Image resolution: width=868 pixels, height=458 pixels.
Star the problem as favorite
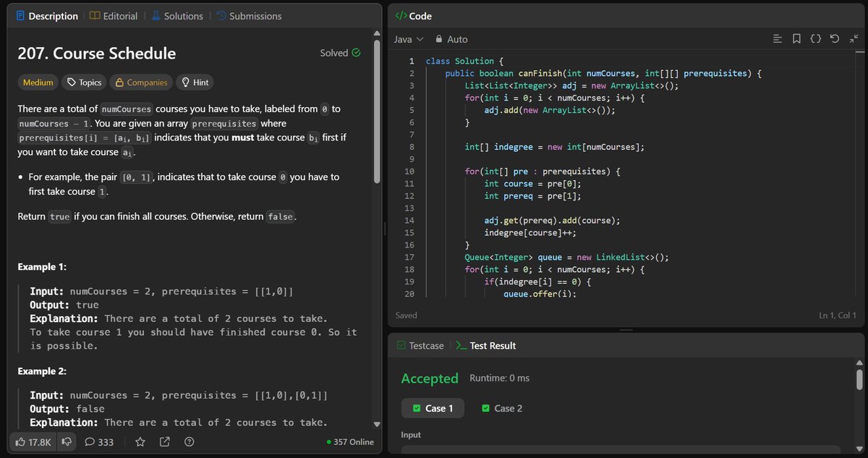(140, 441)
